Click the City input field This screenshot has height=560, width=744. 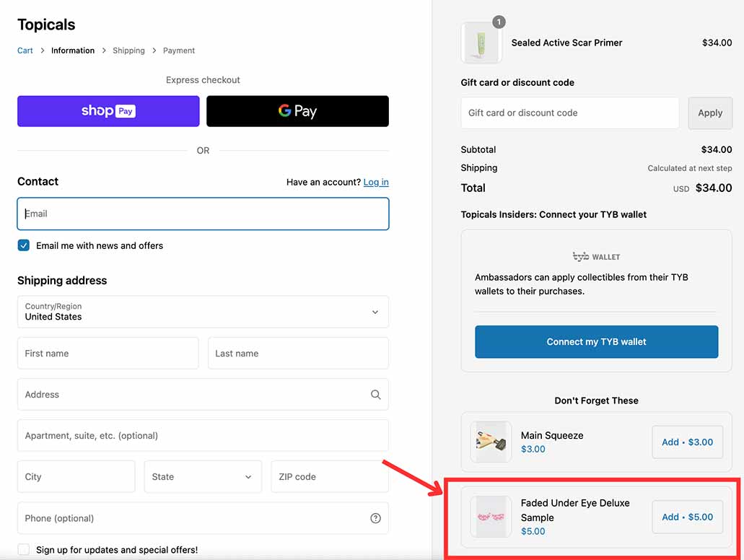pyautogui.click(x=76, y=476)
